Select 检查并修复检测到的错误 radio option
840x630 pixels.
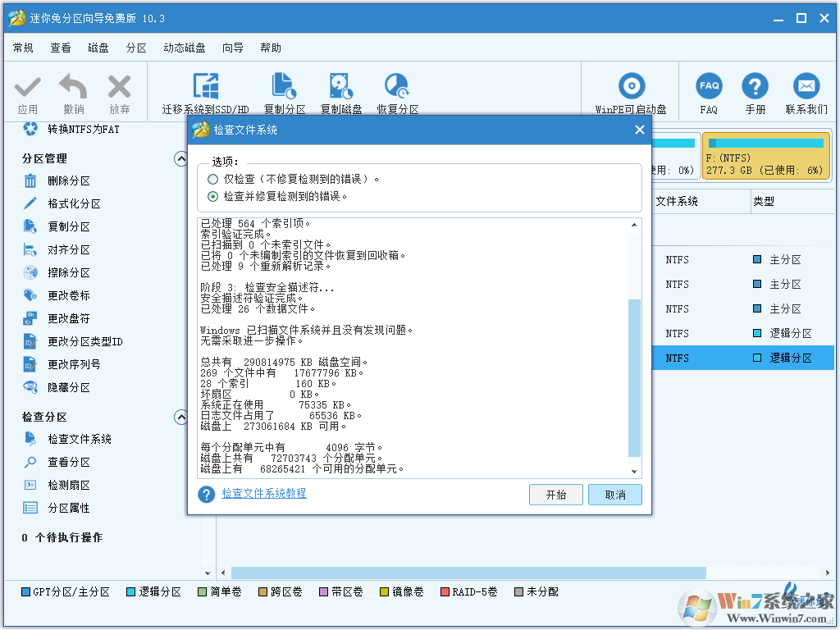click(x=213, y=197)
